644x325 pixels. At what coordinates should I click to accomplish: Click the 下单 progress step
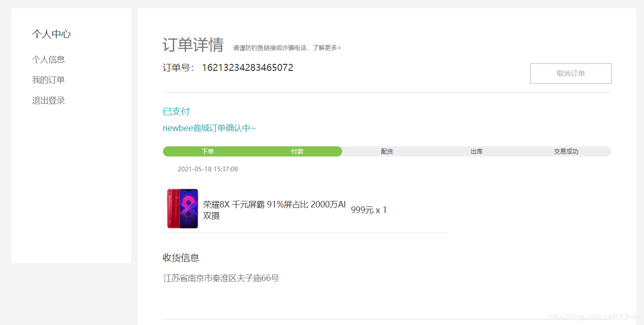coord(208,151)
